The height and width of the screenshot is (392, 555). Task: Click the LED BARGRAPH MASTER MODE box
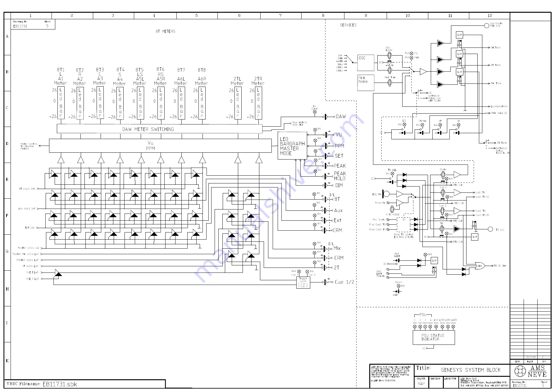click(292, 146)
